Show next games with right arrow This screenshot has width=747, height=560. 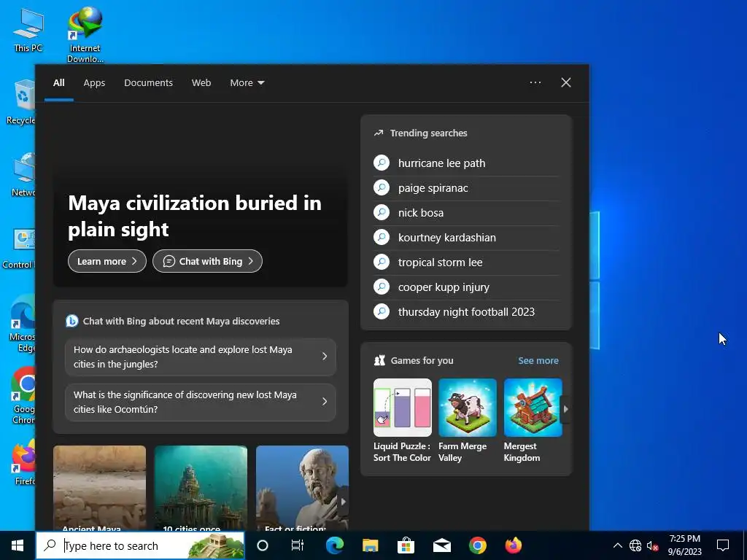click(x=565, y=409)
